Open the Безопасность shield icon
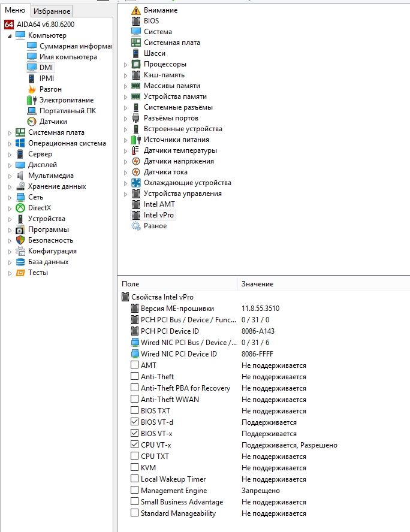The width and height of the screenshot is (410, 532). pos(20,240)
